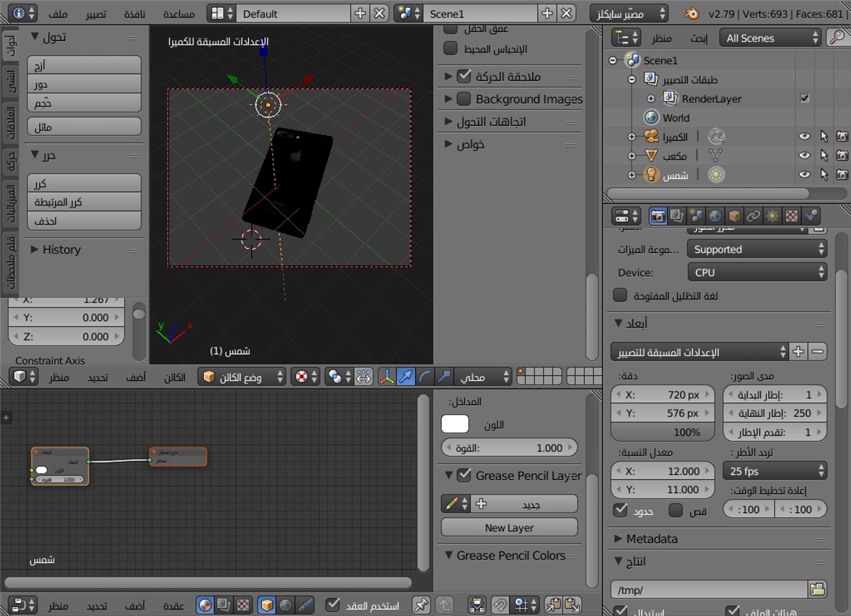Collapse the Grease Pencil Colors panel
The width and height of the screenshot is (851, 616).
(449, 555)
